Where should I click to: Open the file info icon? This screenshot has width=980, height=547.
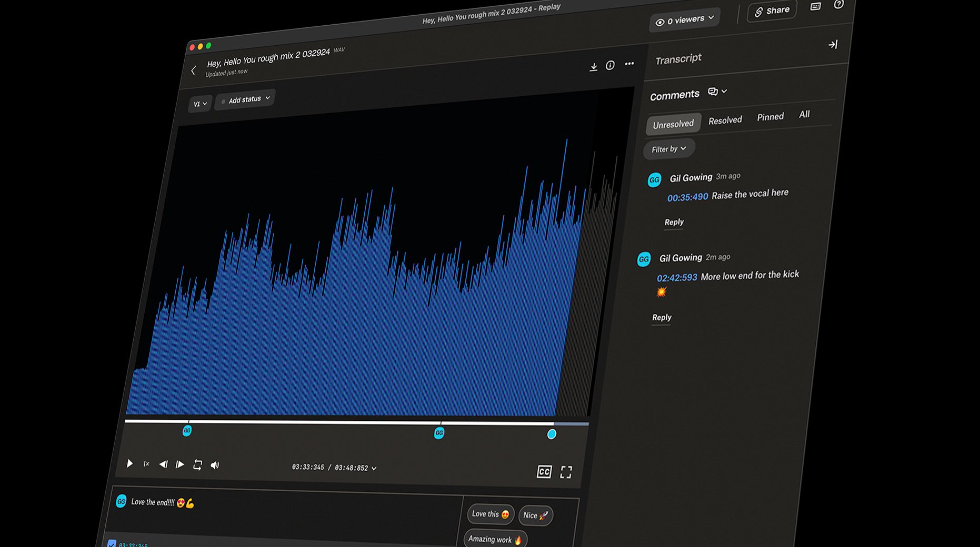[x=610, y=65]
